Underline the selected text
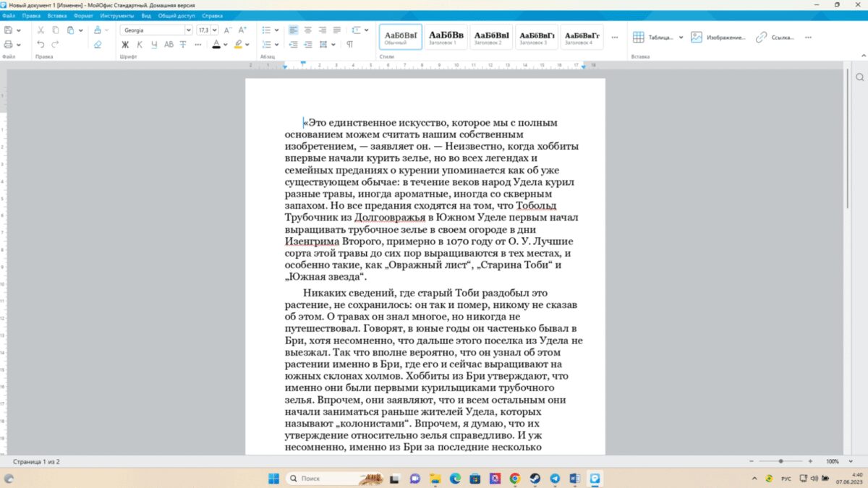 click(152, 44)
